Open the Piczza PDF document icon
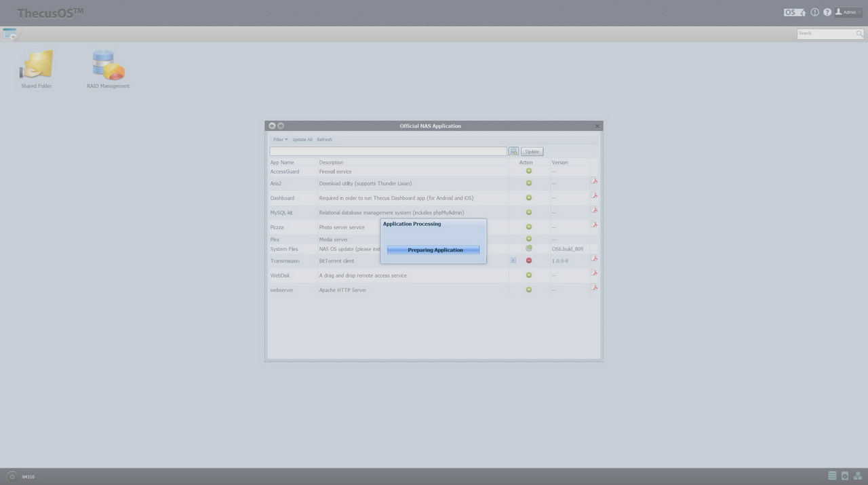 pos(594,225)
